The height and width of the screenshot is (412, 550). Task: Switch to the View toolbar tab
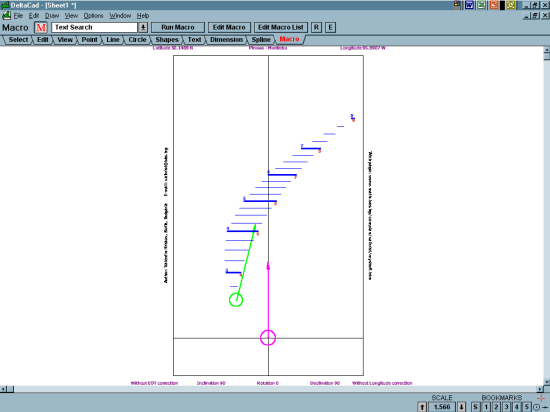pyautogui.click(x=65, y=40)
